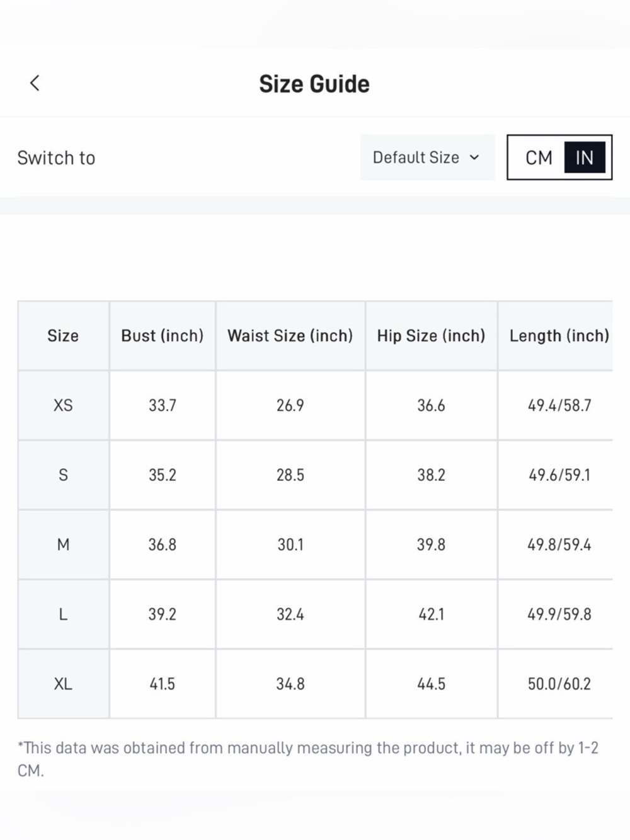
Task: Switch units to CM
Action: (x=539, y=158)
